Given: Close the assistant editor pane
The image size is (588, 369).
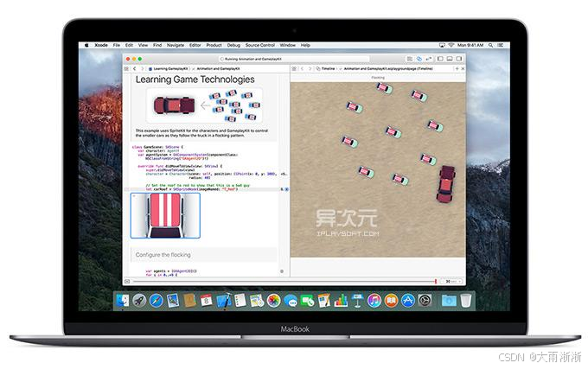Looking at the screenshot, I should tap(463, 69).
